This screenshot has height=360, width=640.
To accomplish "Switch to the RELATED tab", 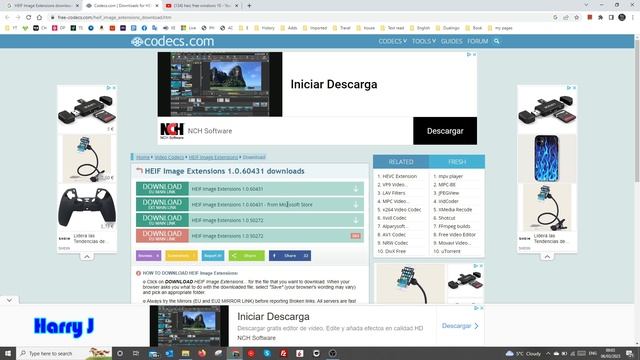I will coord(401,162).
